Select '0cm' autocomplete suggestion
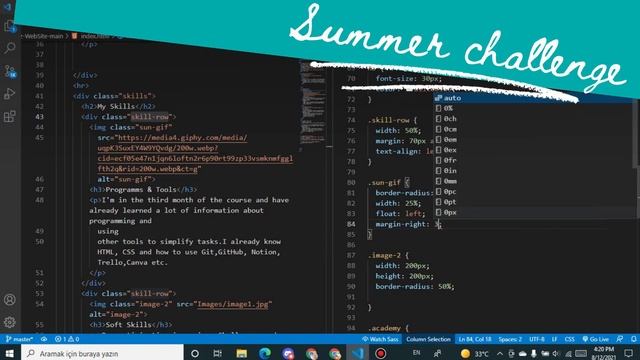This screenshot has width=640, height=360. tap(536, 129)
